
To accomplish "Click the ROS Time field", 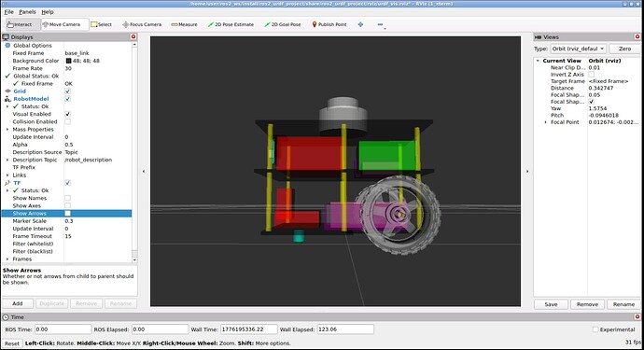I will 63,329.
